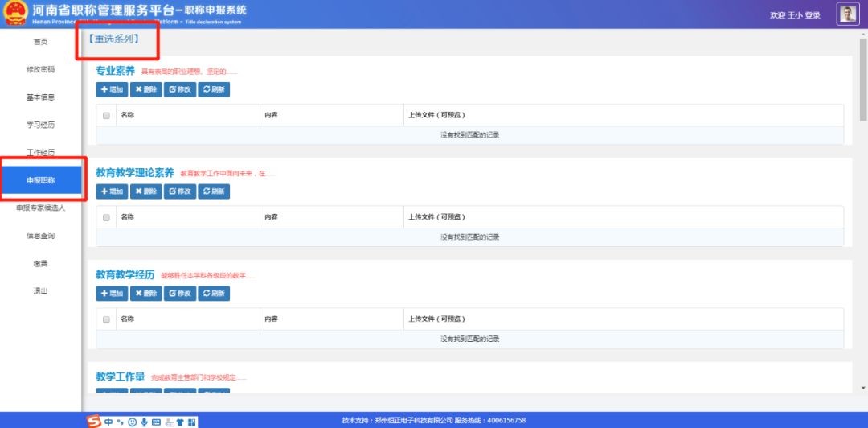Refresh the 教育教学经历 table
Screen dimensions: 868x428
point(214,294)
